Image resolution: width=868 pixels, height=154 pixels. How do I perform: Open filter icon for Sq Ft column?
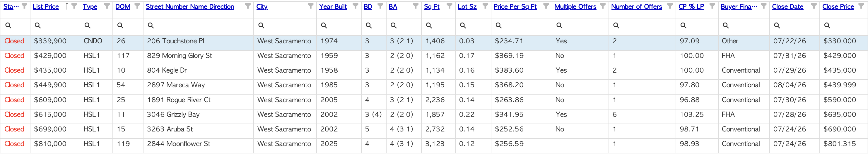pos(449,6)
